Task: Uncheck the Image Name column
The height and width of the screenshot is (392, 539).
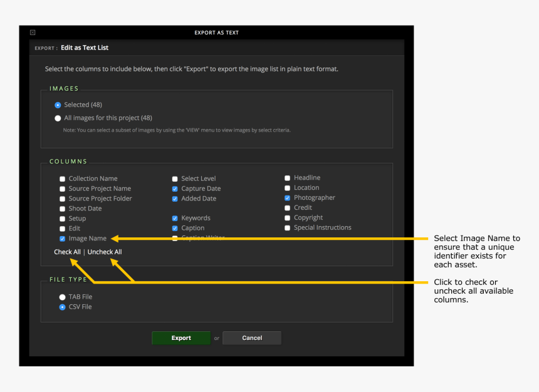Action: click(62, 239)
